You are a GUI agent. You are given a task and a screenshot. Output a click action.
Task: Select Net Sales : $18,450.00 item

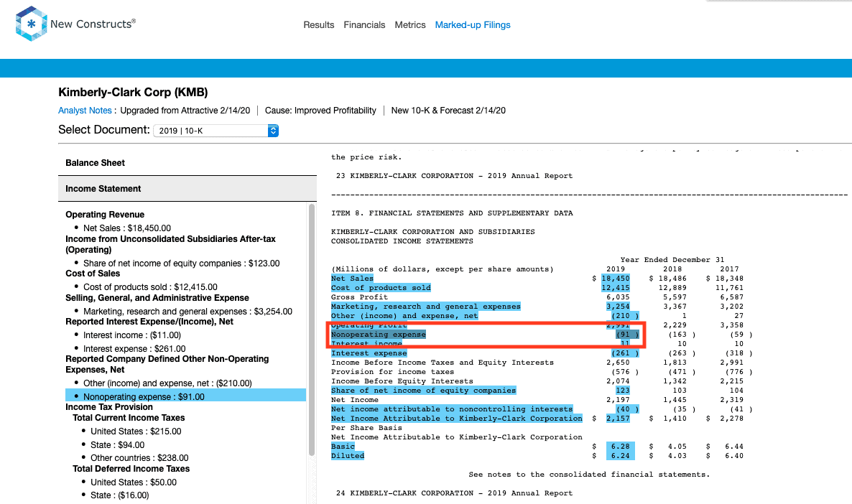[x=127, y=228]
